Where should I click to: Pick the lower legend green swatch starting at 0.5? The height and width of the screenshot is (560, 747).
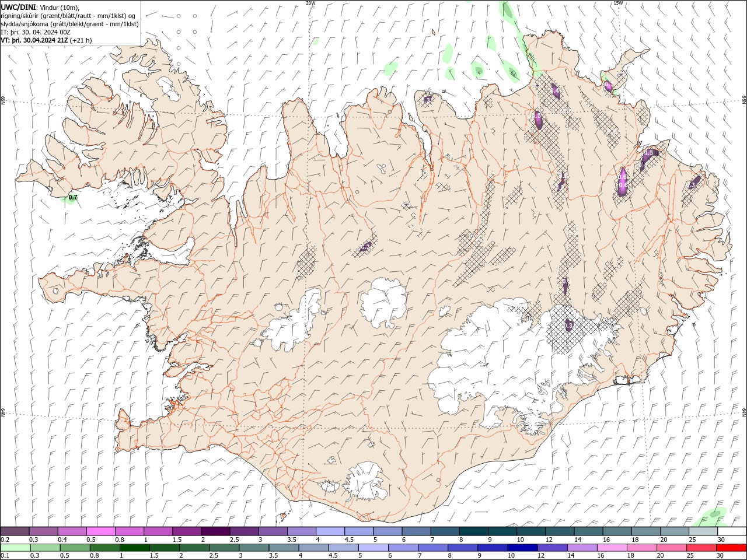click(x=75, y=547)
